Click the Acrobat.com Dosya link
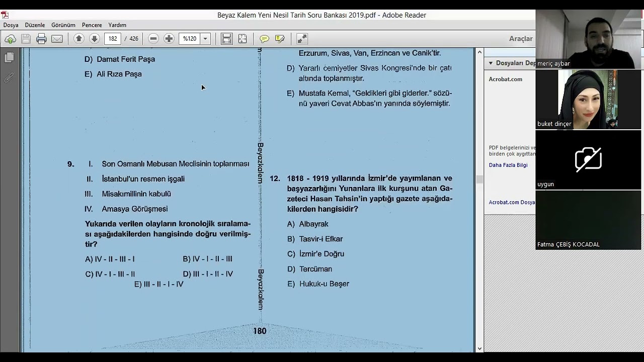 point(512,202)
